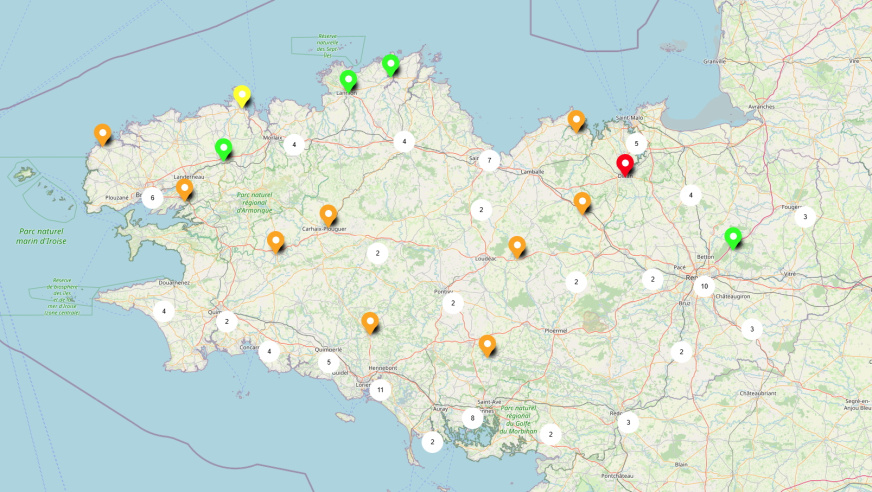Open the orange marker right of Landerneau
This screenshot has width=872, height=492.
pyautogui.click(x=184, y=188)
